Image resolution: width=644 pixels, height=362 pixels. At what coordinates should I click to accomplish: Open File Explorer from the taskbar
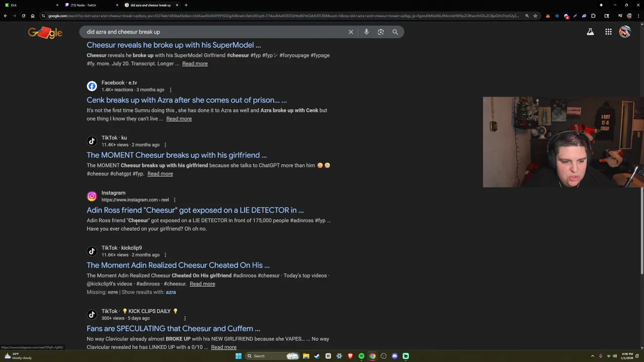coord(306,356)
